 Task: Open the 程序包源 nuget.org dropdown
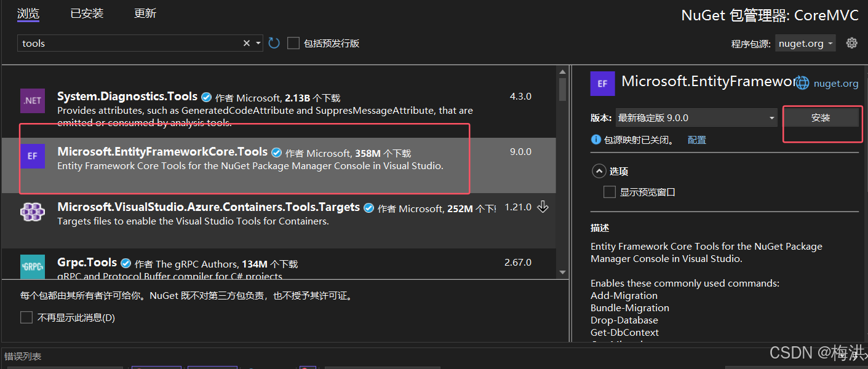point(805,43)
